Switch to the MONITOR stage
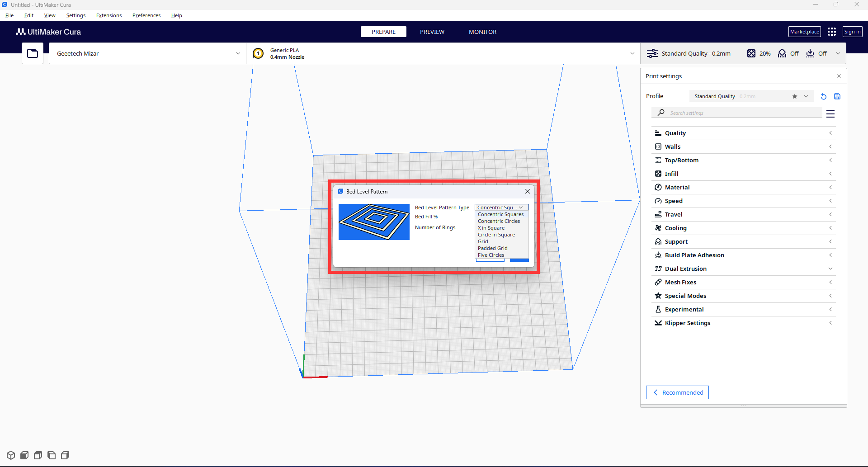The height and width of the screenshot is (467, 868). coord(482,32)
